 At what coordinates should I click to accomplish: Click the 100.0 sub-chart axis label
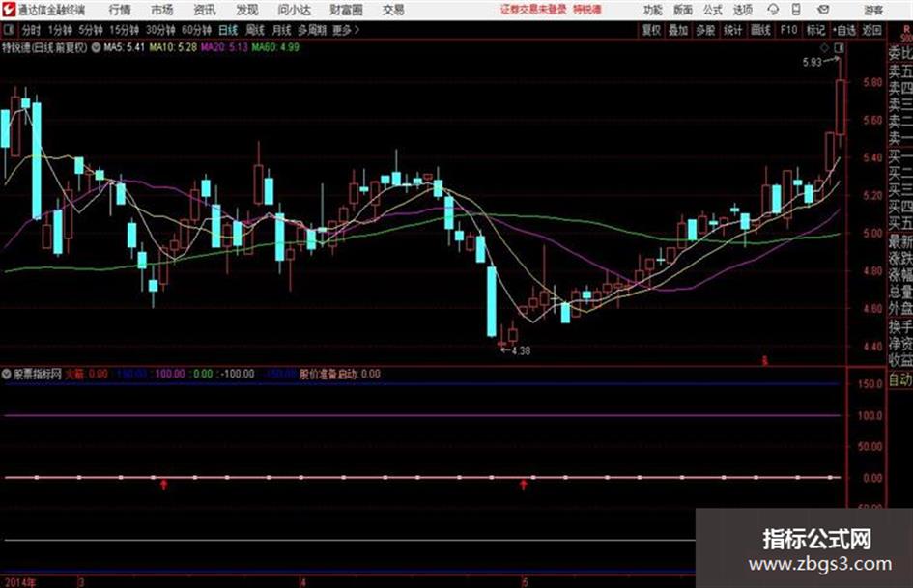(870, 415)
